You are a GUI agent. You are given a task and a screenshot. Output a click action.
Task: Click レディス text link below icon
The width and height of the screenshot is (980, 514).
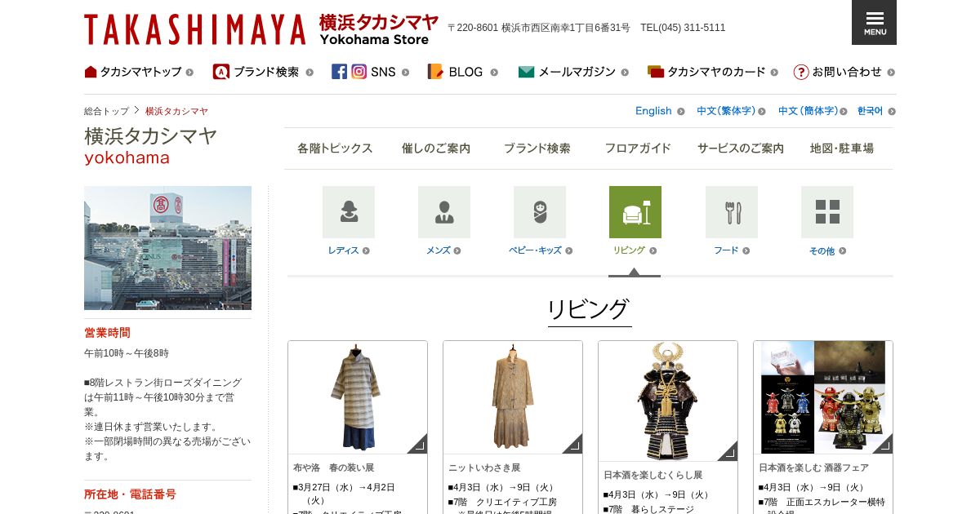tap(344, 250)
